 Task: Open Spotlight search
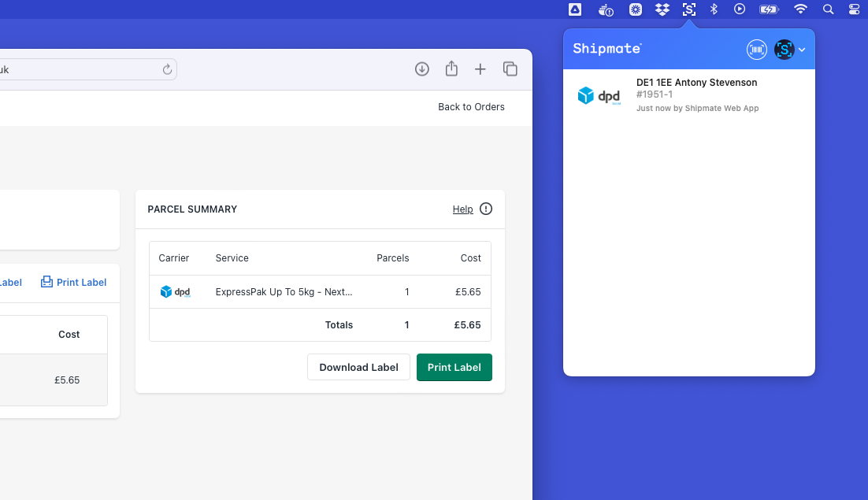click(x=828, y=9)
